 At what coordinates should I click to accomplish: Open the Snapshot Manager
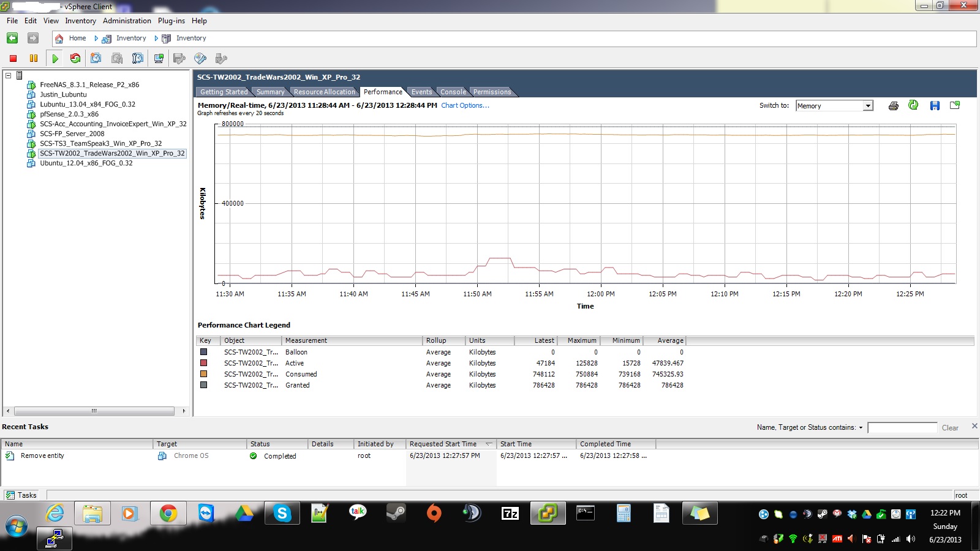coord(137,58)
